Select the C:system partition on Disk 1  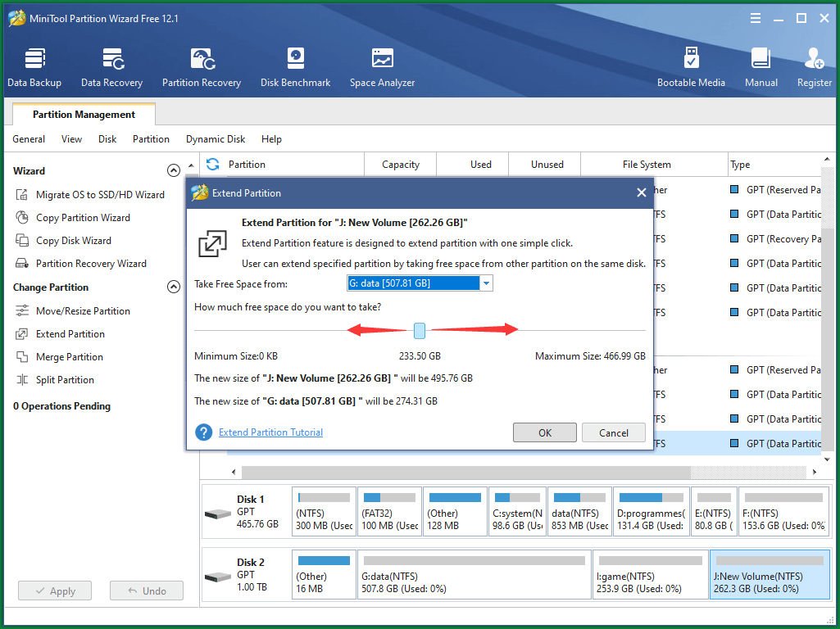click(x=517, y=511)
